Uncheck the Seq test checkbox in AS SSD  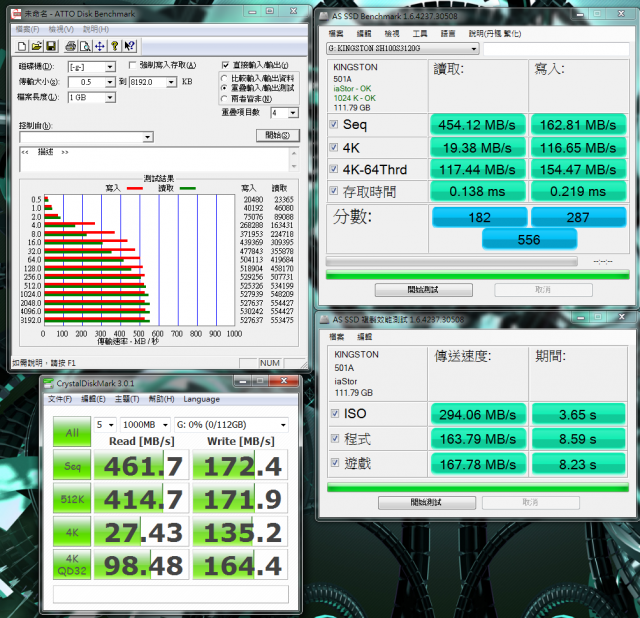334,124
